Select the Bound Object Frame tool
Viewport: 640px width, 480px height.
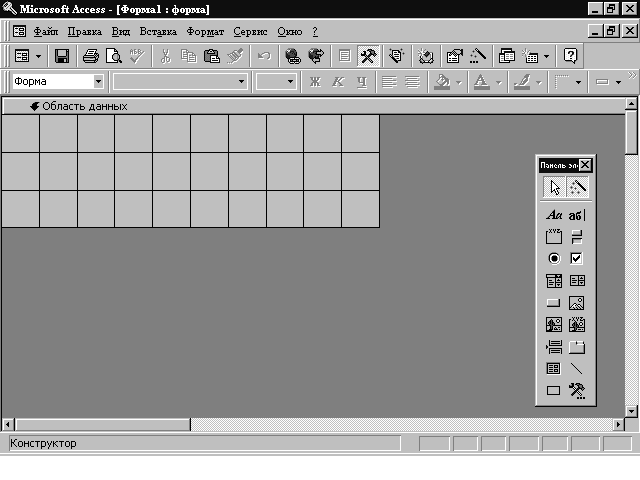(577, 325)
